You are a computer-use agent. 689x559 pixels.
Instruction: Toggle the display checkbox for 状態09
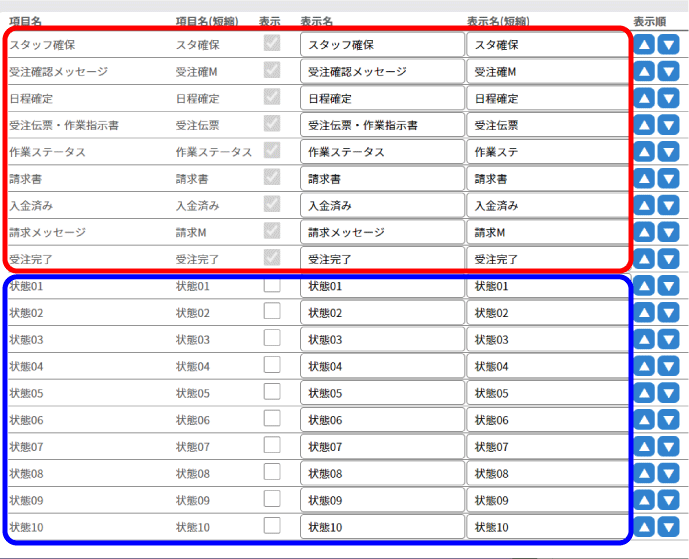(x=272, y=499)
